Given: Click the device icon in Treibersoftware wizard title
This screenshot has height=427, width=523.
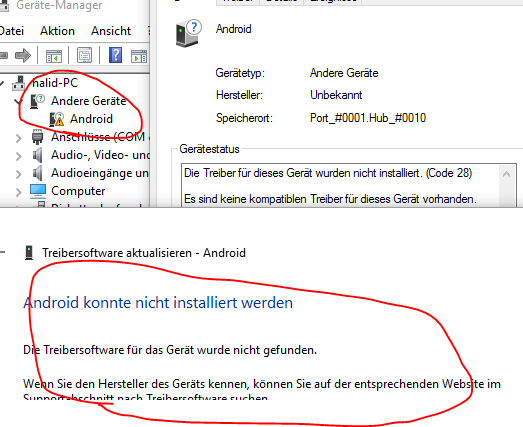Looking at the screenshot, I should point(29,253).
